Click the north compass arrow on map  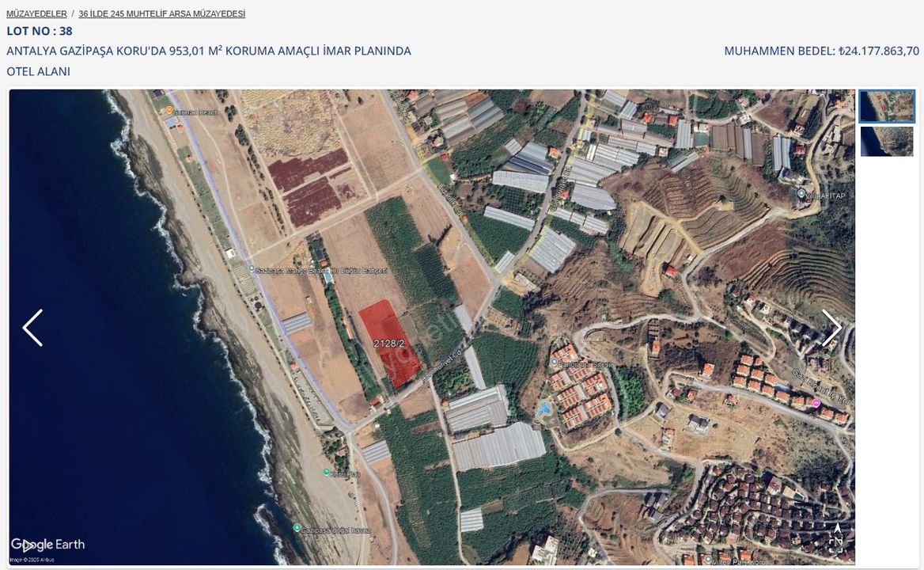click(837, 527)
